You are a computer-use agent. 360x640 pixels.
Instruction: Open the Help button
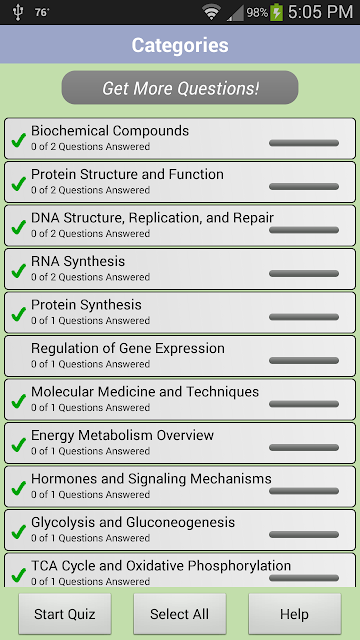[x=295, y=614]
